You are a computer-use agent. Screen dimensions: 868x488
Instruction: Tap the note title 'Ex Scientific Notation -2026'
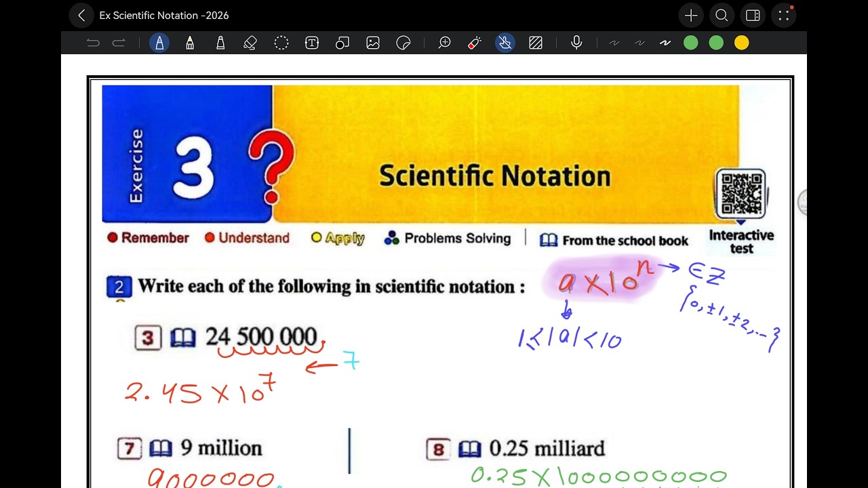pos(164,16)
